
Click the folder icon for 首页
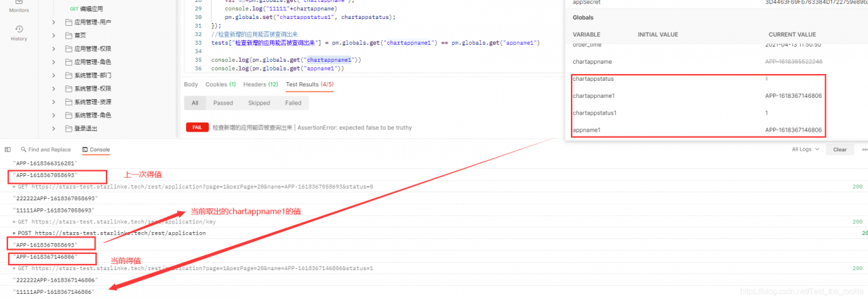tap(68, 35)
